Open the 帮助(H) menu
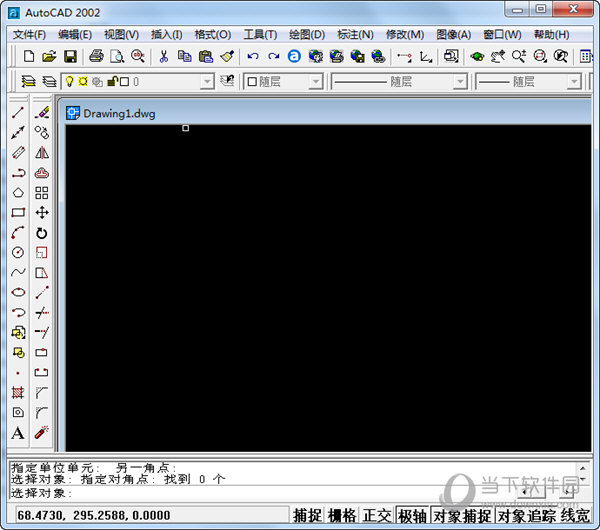This screenshot has height=530, width=600. [x=551, y=35]
